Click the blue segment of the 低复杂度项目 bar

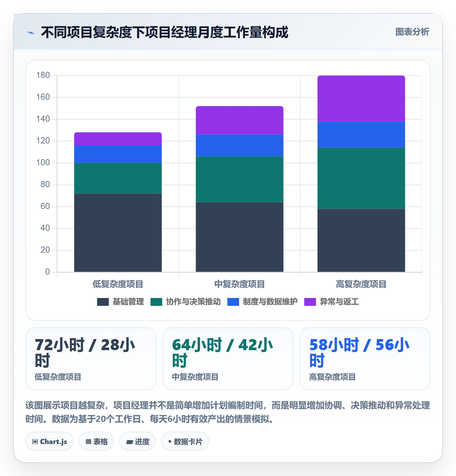click(118, 154)
